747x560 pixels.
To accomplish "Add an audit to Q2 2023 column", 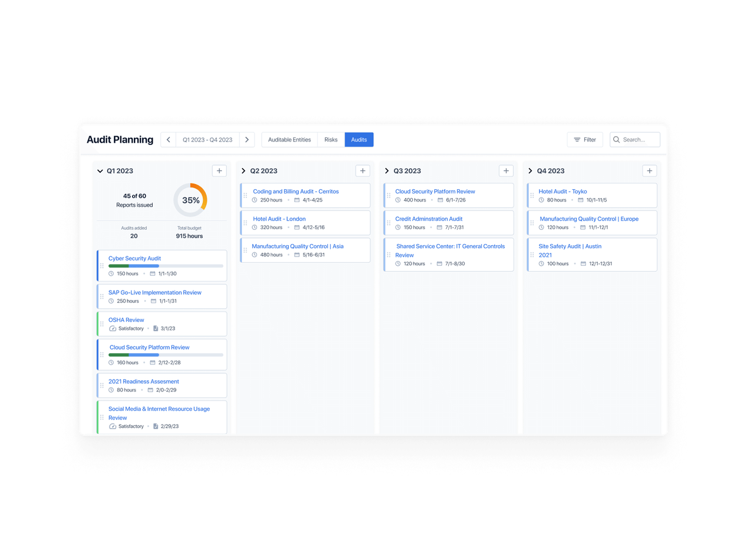I will 363,171.
